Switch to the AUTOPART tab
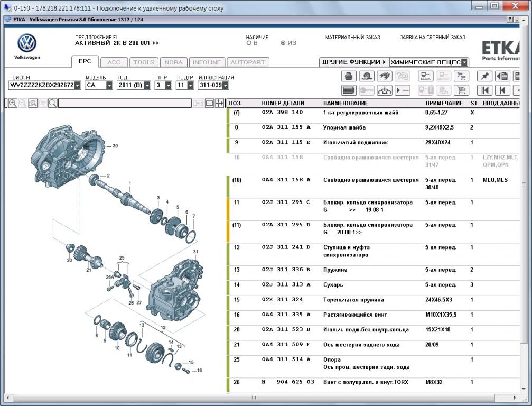Viewport: 532px width, 406px height. coord(248,62)
